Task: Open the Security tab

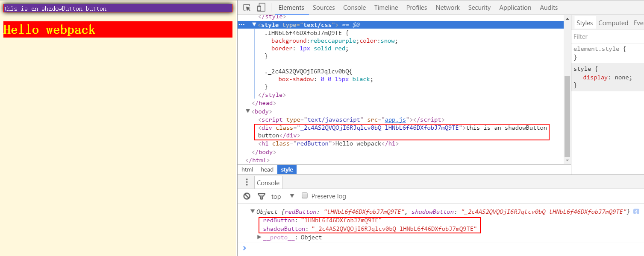Action: tap(479, 7)
